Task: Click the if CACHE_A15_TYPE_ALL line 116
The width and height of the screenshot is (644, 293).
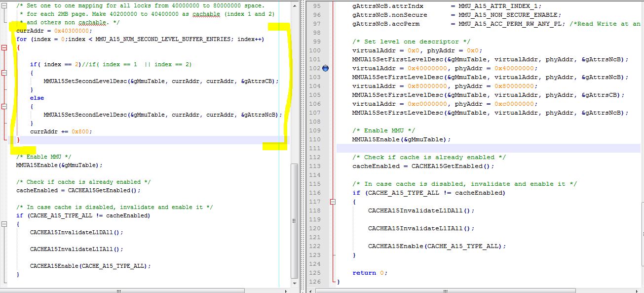Action: (x=429, y=193)
